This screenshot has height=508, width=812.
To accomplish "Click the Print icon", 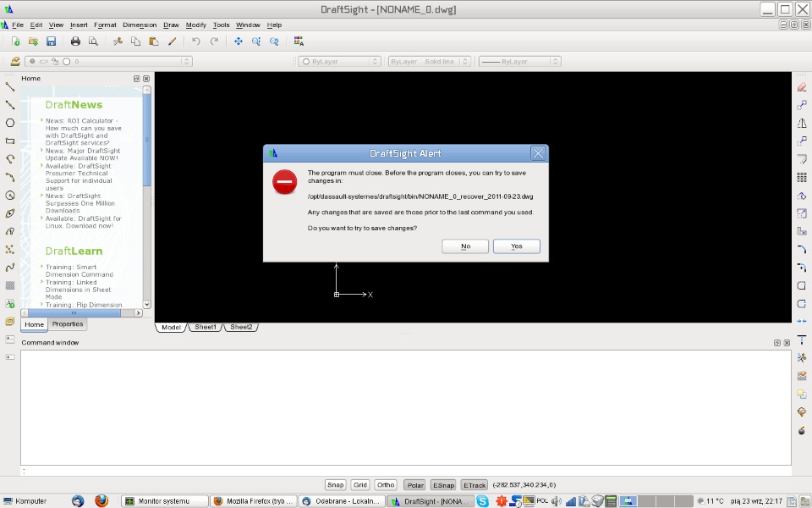I will (75, 41).
